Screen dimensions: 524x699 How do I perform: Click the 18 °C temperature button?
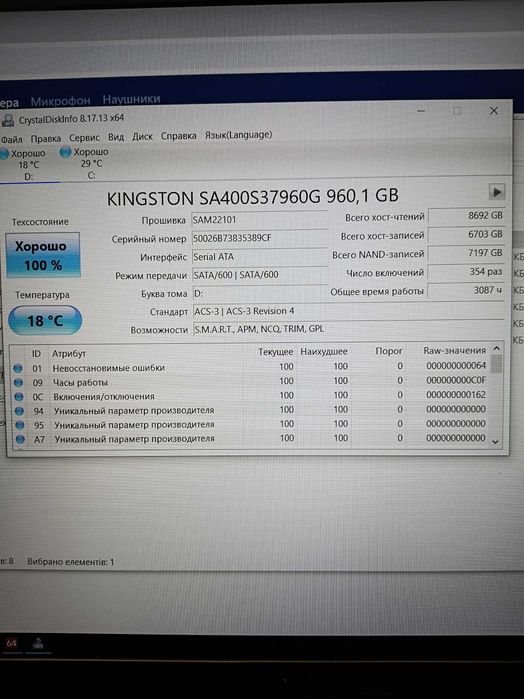tap(45, 321)
